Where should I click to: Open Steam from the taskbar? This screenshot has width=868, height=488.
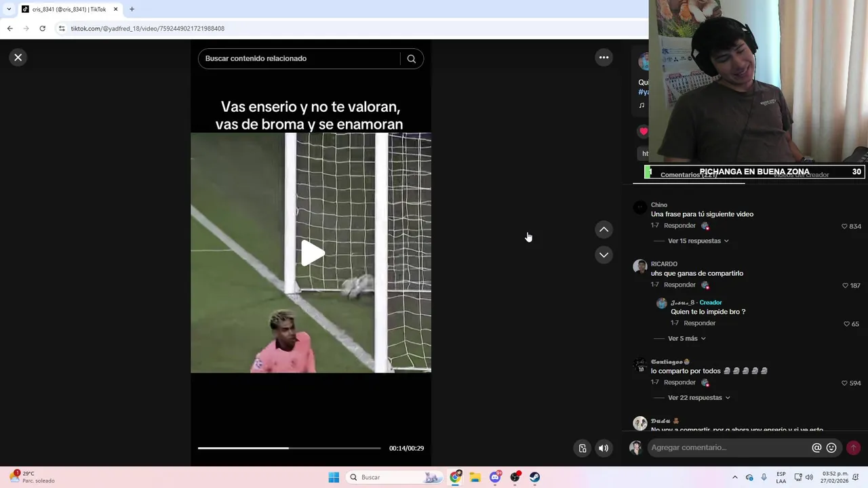[x=535, y=477]
